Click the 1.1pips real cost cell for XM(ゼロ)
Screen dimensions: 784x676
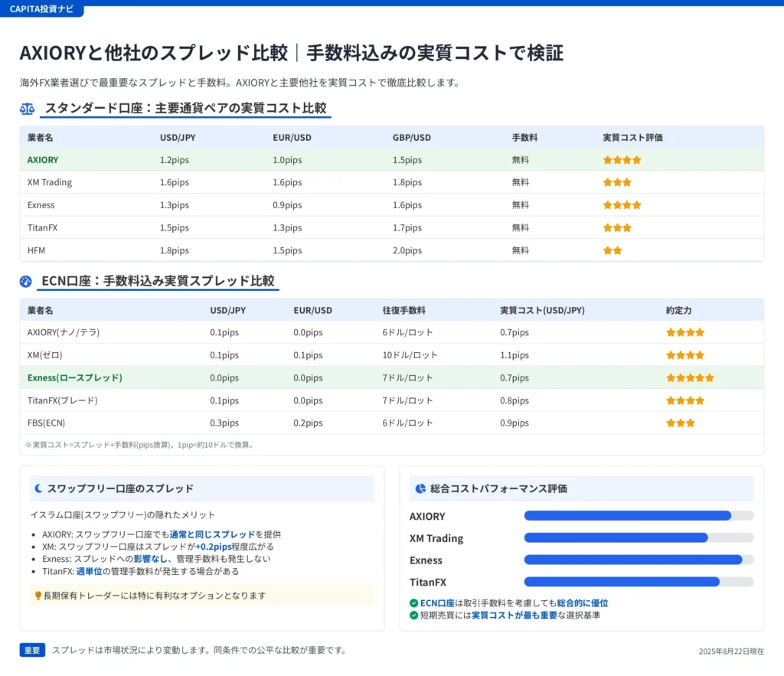(x=514, y=355)
